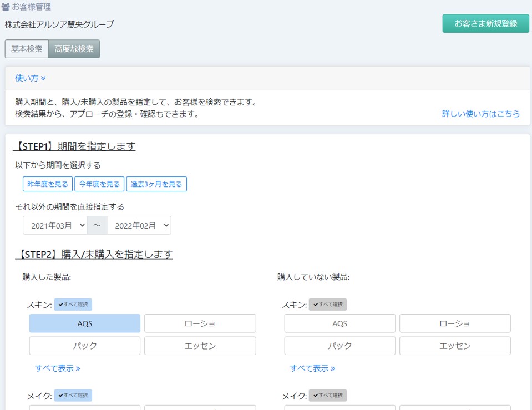Expand すべて表示 under non-purchased スキン
Image resolution: width=532 pixels, height=410 pixels.
coord(312,368)
